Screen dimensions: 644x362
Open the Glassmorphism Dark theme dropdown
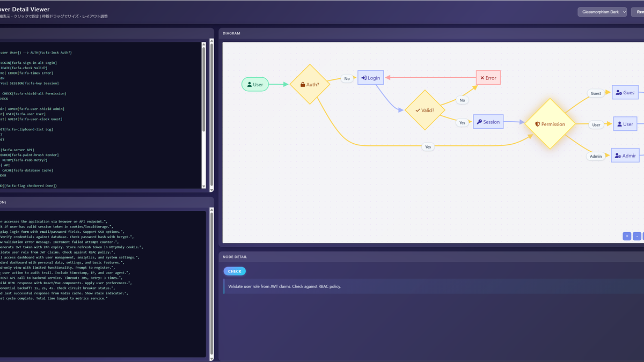coord(601,11)
